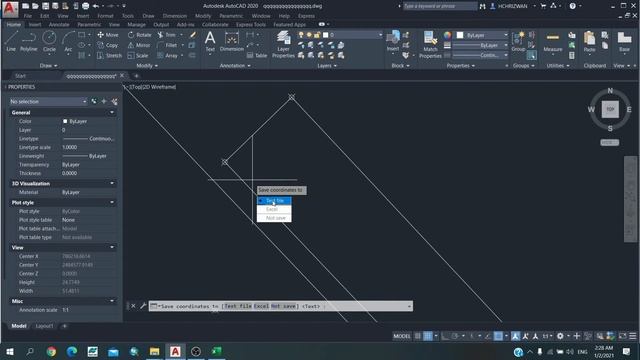Collapse the General section
This screenshot has width=640, height=360.
112,113
